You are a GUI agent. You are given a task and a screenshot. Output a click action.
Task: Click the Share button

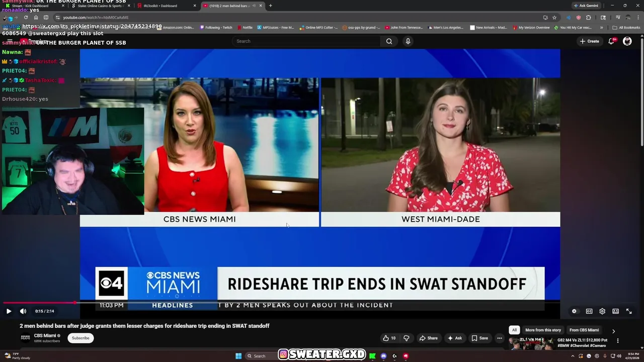429,338
